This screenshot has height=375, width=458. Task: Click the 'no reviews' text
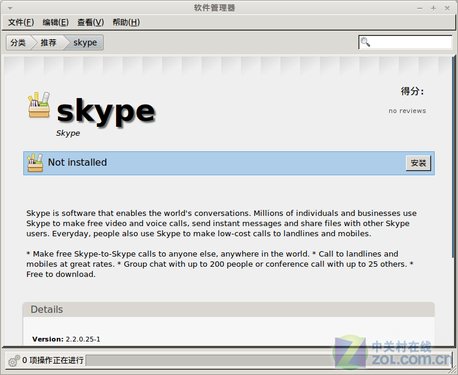pyautogui.click(x=407, y=111)
